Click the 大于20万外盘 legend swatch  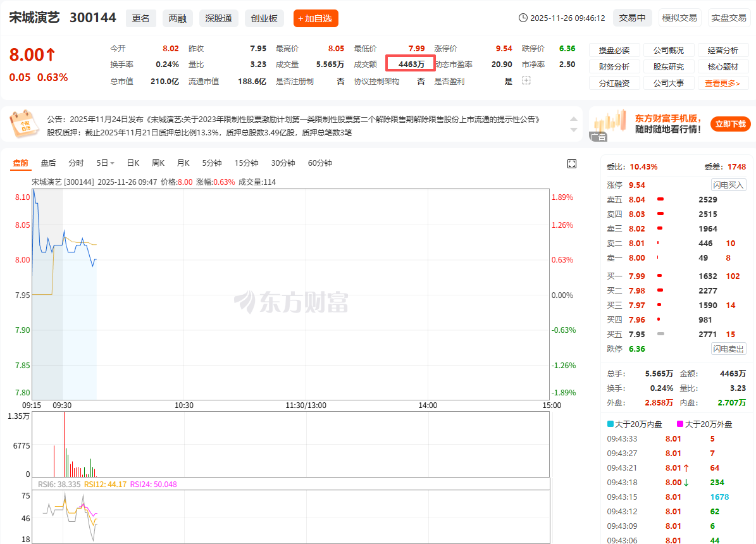coord(680,423)
